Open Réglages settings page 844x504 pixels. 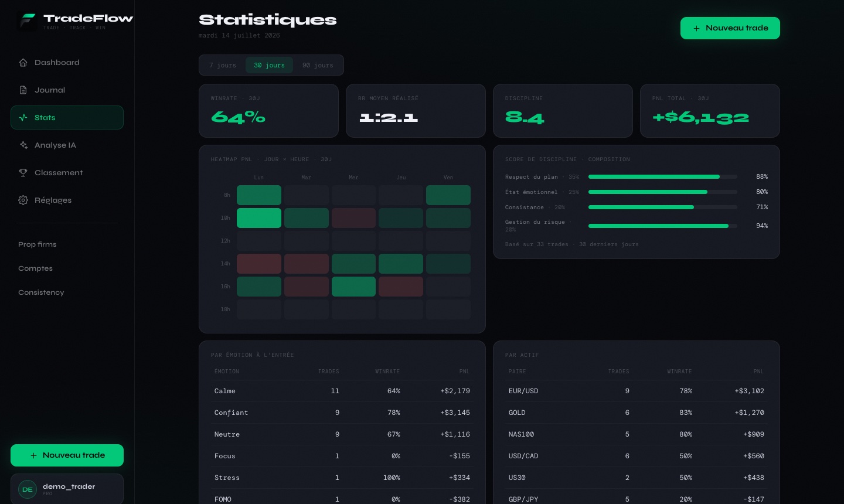[x=67, y=200]
